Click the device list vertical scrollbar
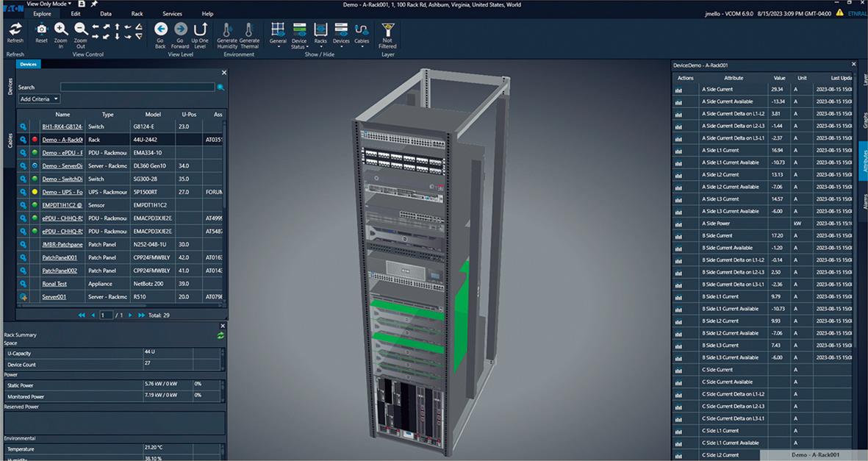The width and height of the screenshot is (868, 461). (225, 210)
